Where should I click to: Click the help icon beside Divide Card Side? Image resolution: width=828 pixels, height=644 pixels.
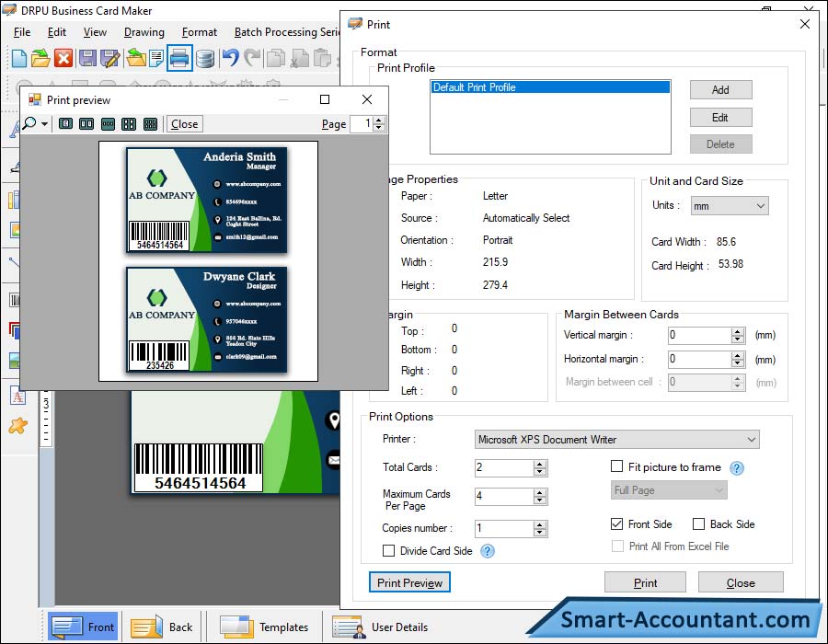(x=488, y=552)
